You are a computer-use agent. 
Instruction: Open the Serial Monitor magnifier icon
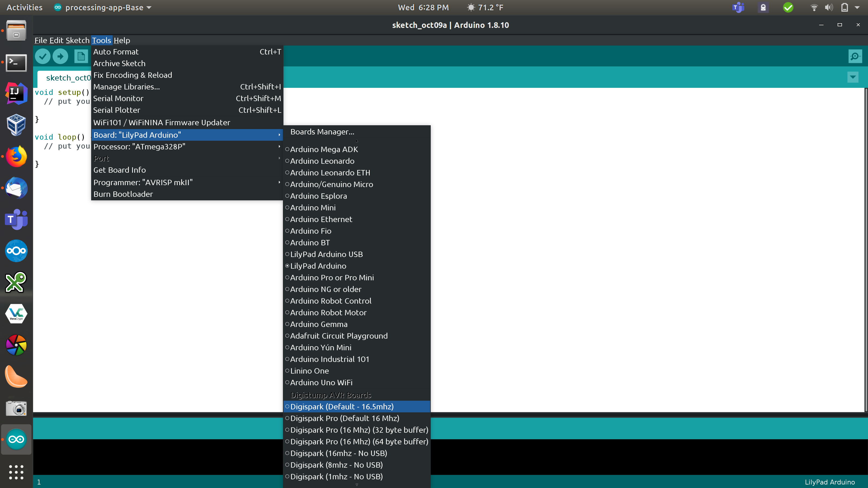pyautogui.click(x=855, y=56)
